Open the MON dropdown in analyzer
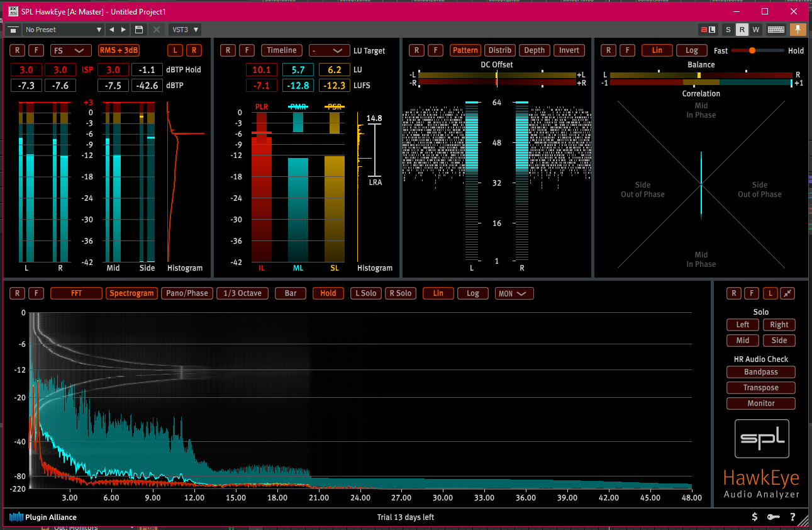Viewport: 812px width, 530px height. (514, 293)
